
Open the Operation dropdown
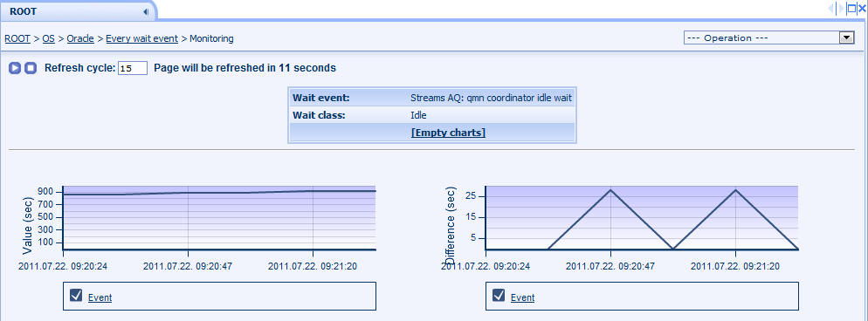pos(769,38)
